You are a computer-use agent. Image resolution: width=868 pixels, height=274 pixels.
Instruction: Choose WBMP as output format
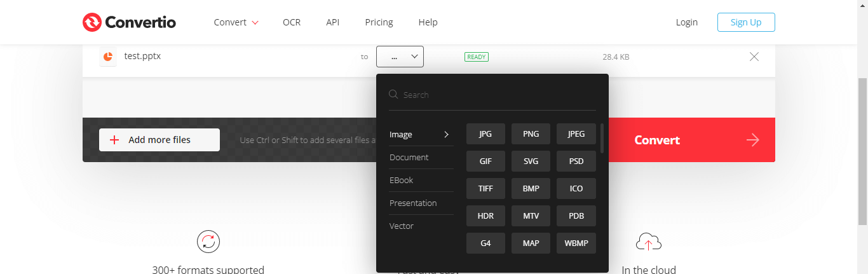tap(576, 243)
